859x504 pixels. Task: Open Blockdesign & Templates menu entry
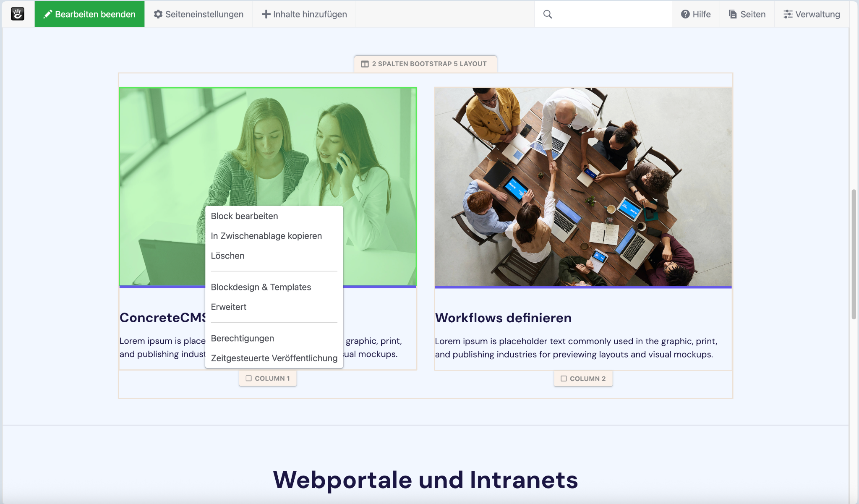coord(274,287)
